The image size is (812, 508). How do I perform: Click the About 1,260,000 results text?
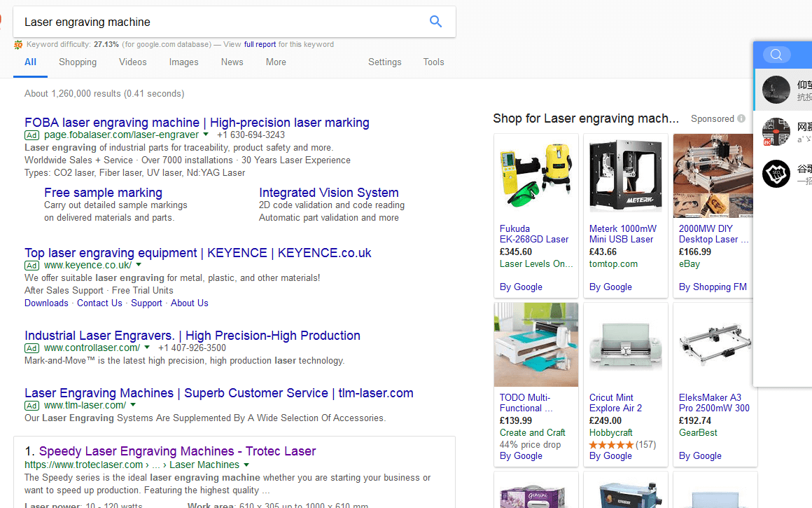coord(104,94)
